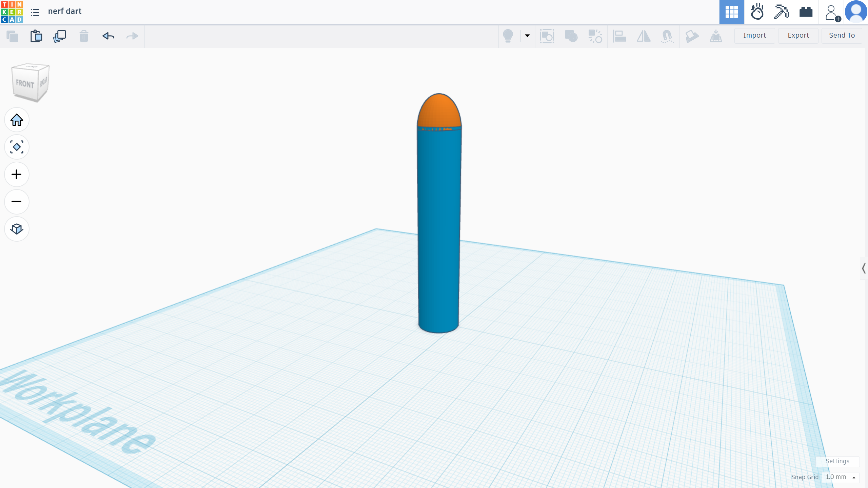Click the RIGHT face of view cube
Viewport: 868px width, 488px height.
pos(43,82)
